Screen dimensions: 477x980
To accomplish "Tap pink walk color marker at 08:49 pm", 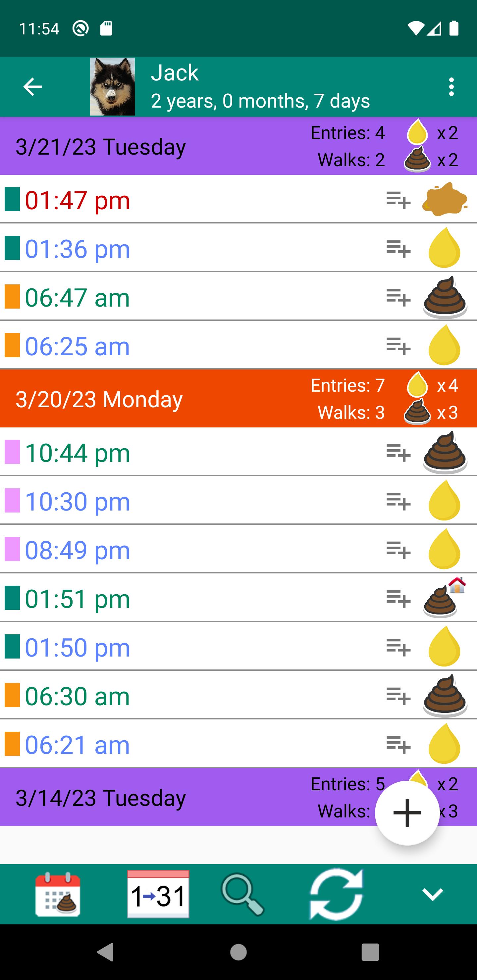I will click(12, 549).
